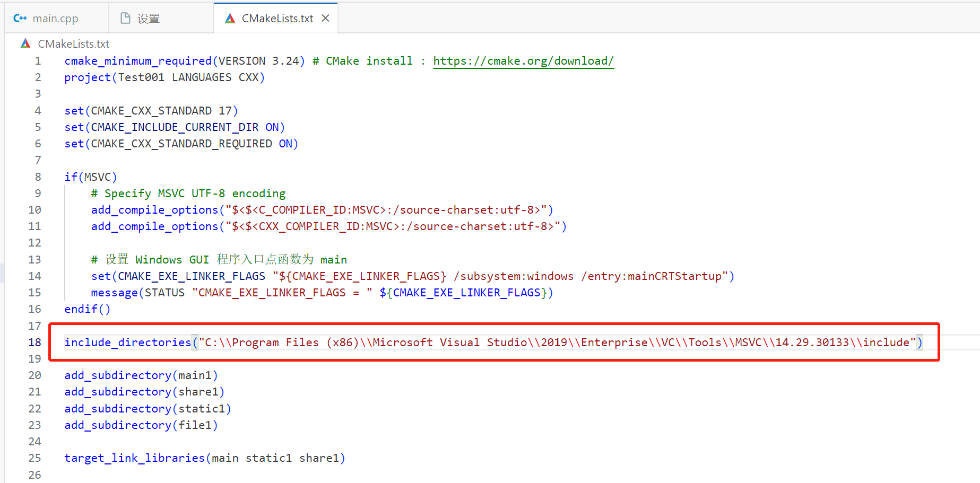Viewport: 980px width, 483px height.
Task: Click the target_link_libraries line
Action: (x=204, y=458)
